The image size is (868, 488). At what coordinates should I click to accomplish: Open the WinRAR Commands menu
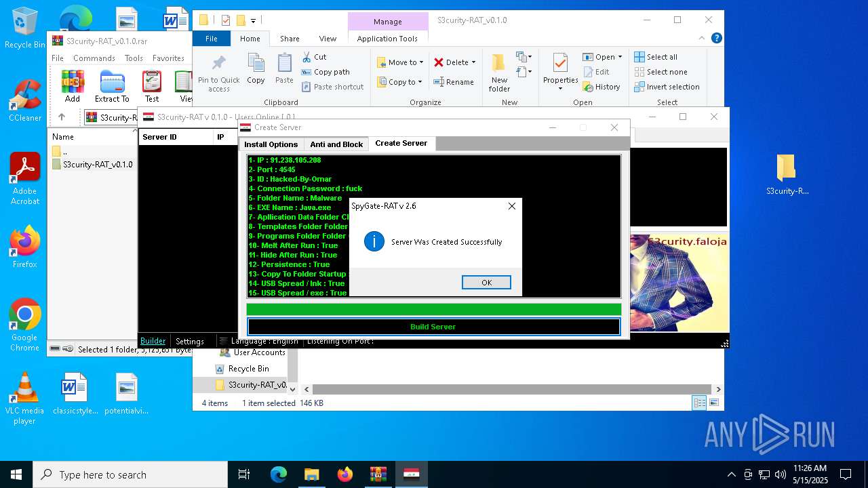pos(94,58)
